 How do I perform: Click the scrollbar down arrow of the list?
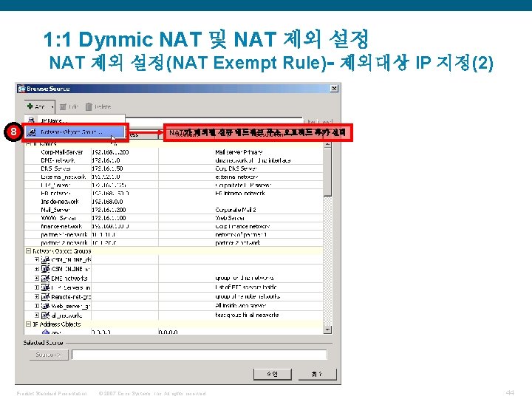[x=327, y=330]
